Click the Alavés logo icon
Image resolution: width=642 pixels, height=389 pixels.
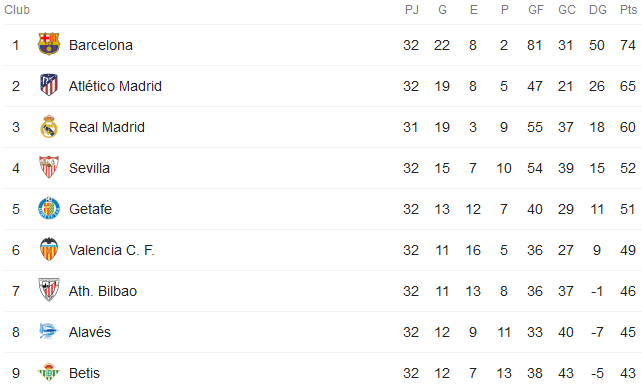49,331
